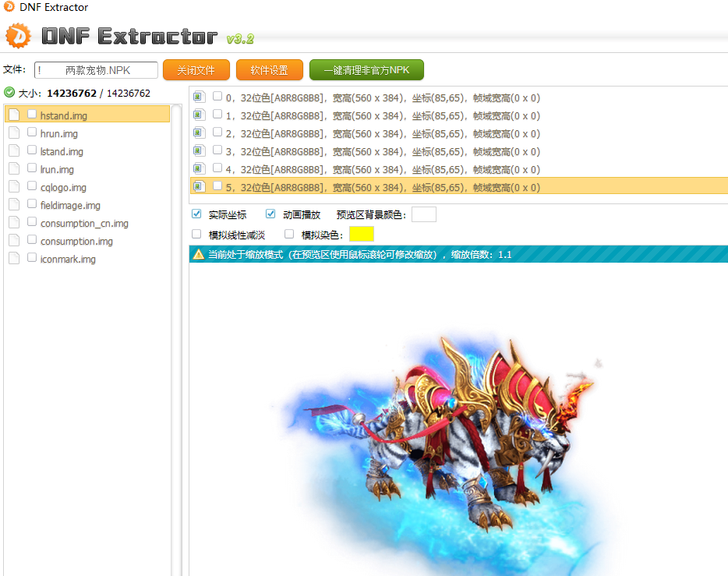The image size is (728, 576).
Task: Click the image icon of frame 4
Action: (200, 168)
